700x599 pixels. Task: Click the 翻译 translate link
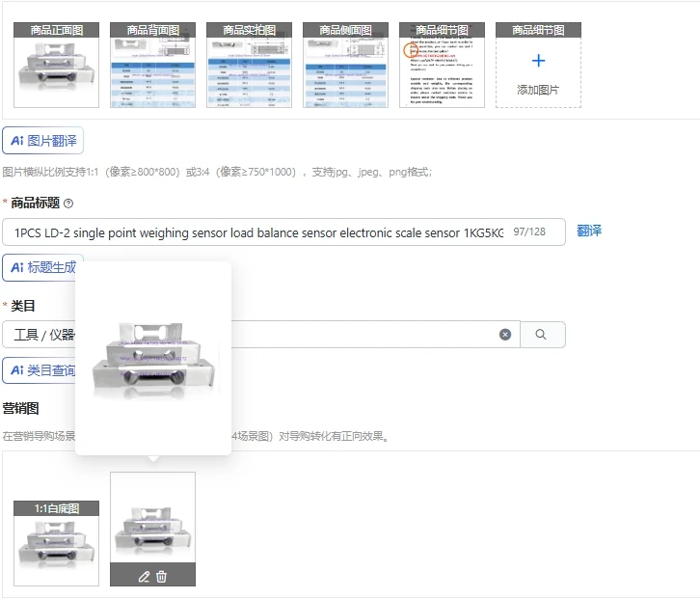point(589,231)
